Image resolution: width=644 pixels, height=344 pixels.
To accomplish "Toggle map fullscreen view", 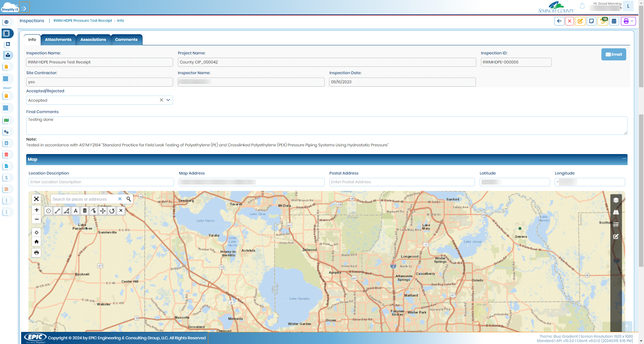I will coord(37,199).
